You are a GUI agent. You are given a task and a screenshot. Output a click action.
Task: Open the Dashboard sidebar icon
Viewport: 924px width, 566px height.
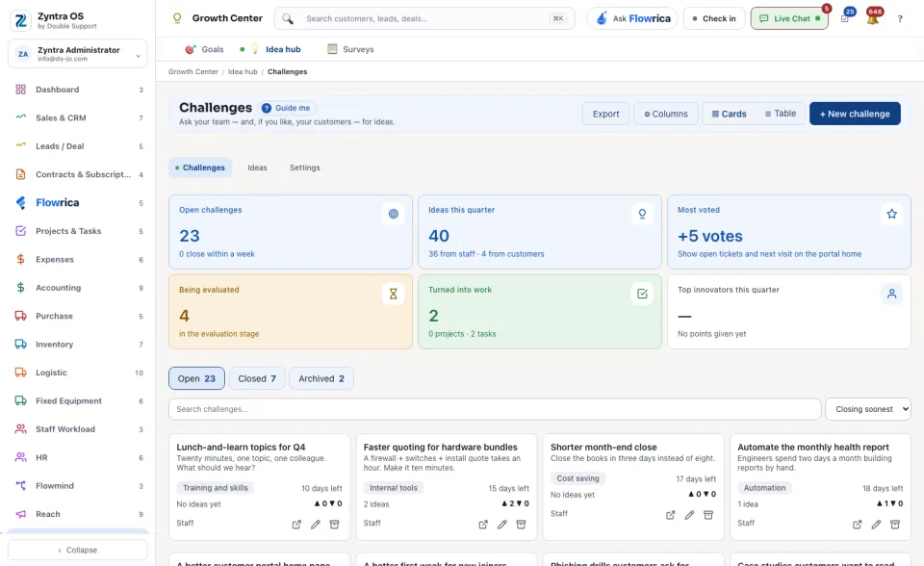coord(20,90)
